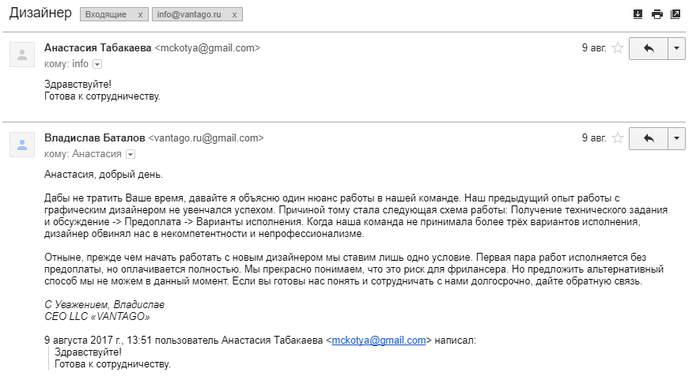Star the first message from Анастасия
700x384 pixels.
tap(617, 48)
